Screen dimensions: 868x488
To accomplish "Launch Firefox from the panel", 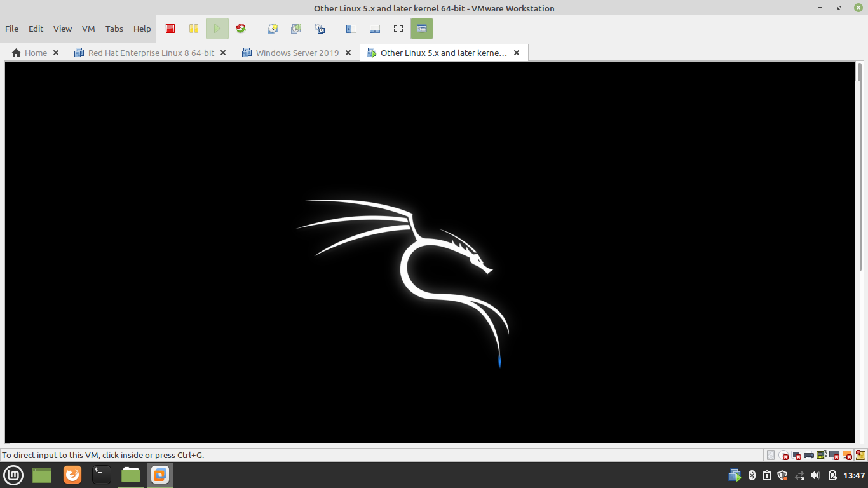I will 72,475.
